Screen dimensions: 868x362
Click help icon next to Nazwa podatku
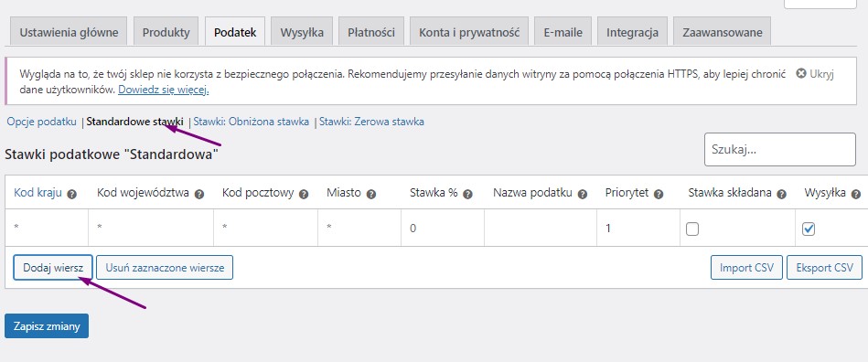[583, 195]
